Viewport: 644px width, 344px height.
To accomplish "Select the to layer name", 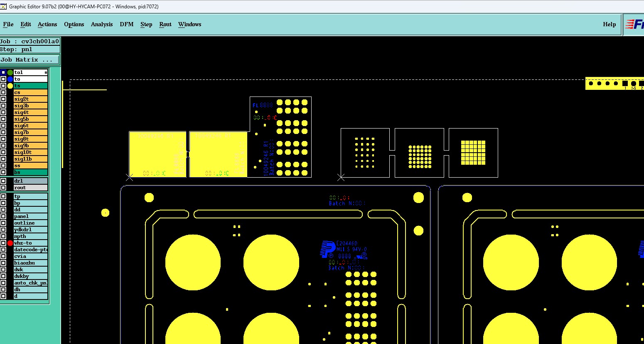I will [x=31, y=79].
